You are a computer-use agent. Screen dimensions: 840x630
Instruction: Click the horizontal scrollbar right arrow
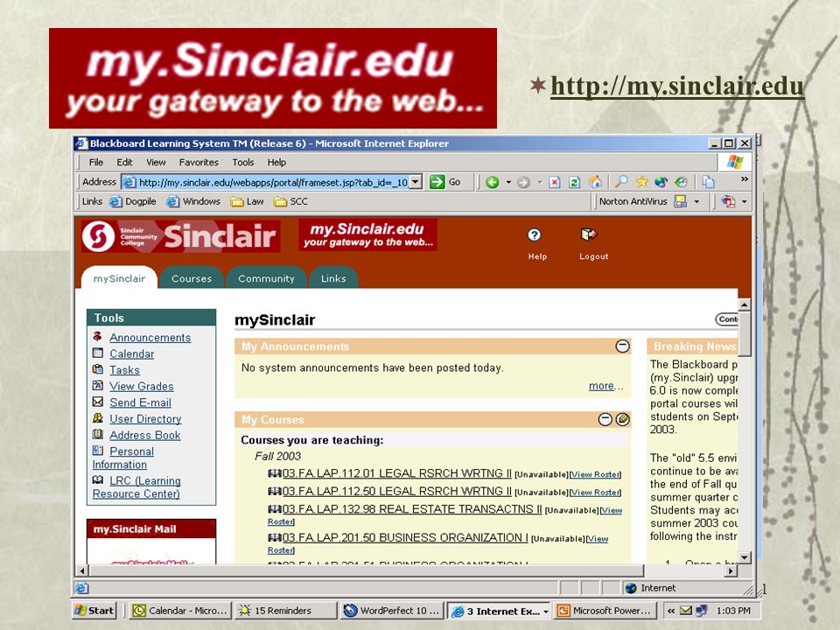tap(731, 571)
